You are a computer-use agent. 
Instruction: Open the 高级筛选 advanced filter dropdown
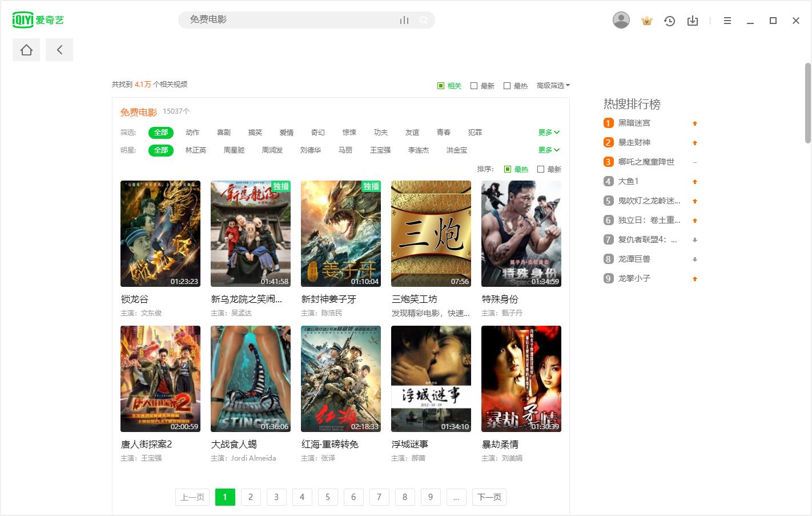point(552,85)
